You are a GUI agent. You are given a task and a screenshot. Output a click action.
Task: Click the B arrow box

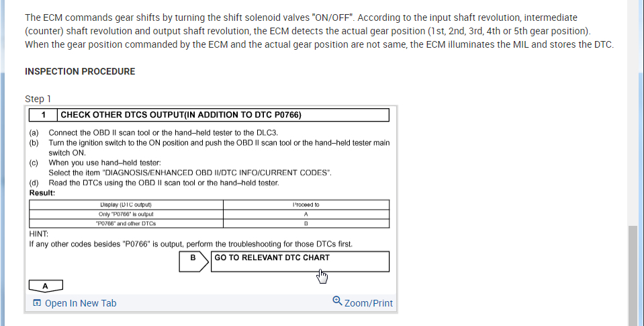click(x=193, y=261)
